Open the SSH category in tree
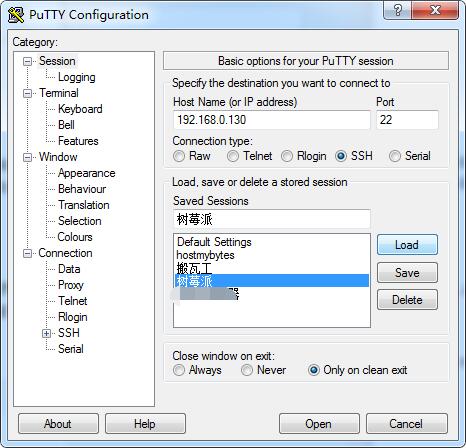This screenshot has height=448, width=466. [69, 333]
